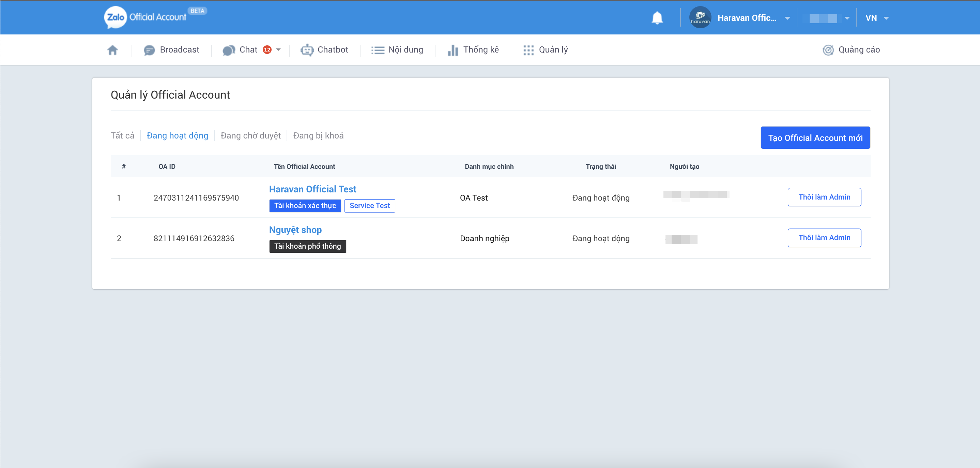The width and height of the screenshot is (980, 468).
Task: Click the Trạng thái column header
Action: tap(601, 167)
